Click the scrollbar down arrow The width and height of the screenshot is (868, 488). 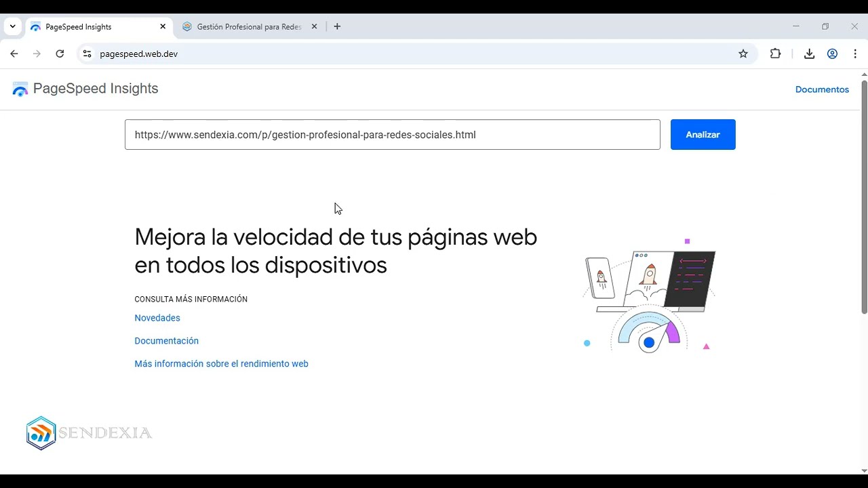[x=864, y=470]
